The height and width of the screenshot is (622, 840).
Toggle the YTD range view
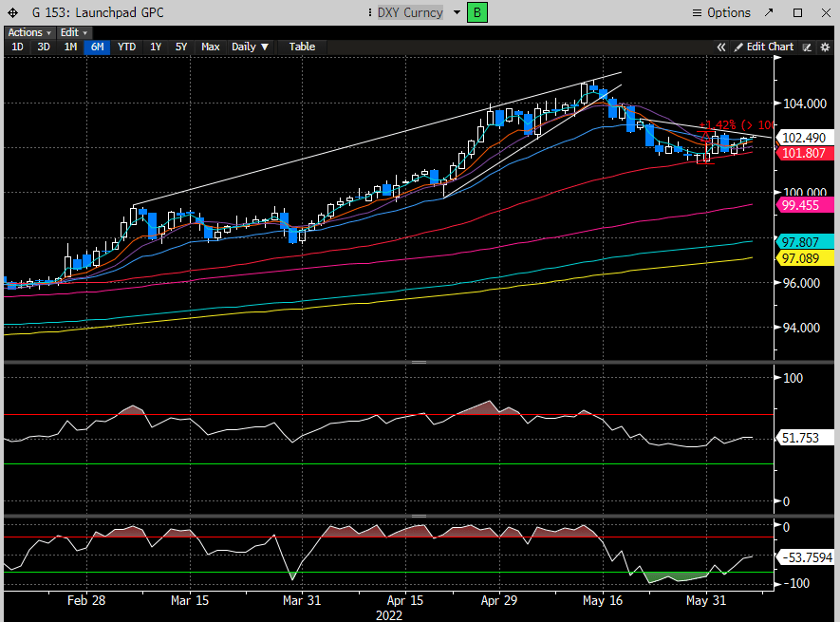coord(126,47)
